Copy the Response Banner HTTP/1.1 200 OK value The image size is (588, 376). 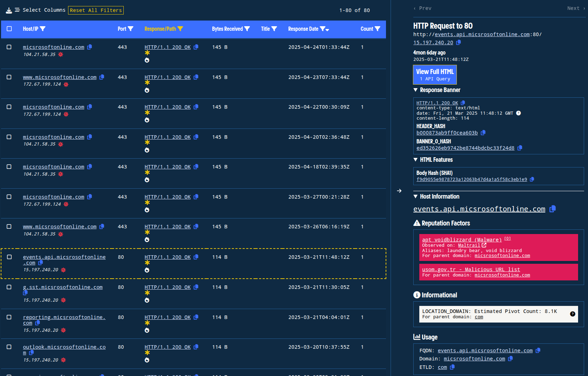tap(463, 103)
